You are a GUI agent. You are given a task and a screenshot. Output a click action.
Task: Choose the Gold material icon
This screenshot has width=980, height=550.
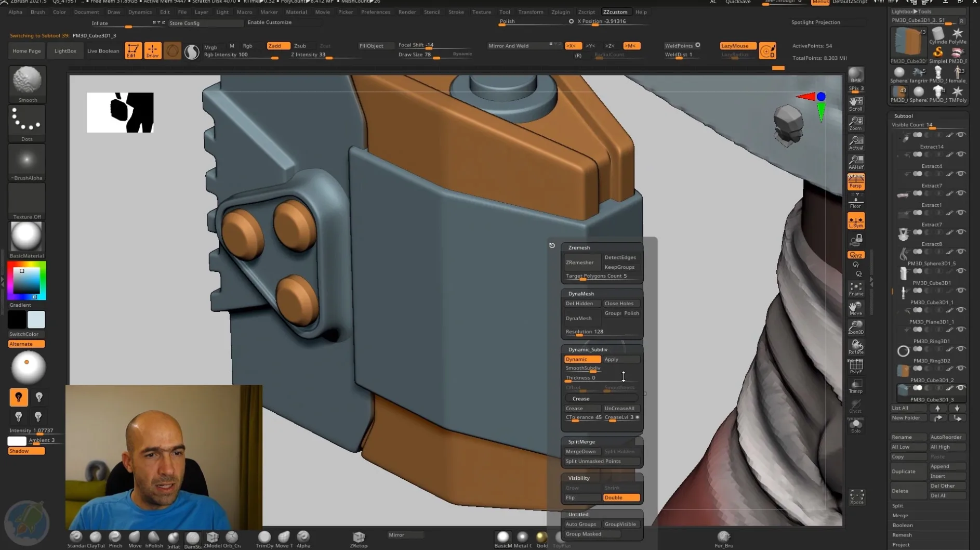(542, 539)
